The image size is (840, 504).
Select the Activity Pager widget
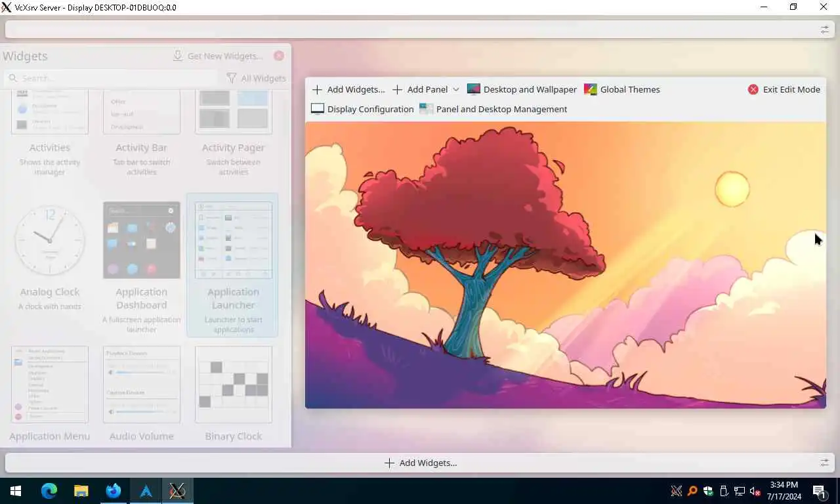click(233, 134)
